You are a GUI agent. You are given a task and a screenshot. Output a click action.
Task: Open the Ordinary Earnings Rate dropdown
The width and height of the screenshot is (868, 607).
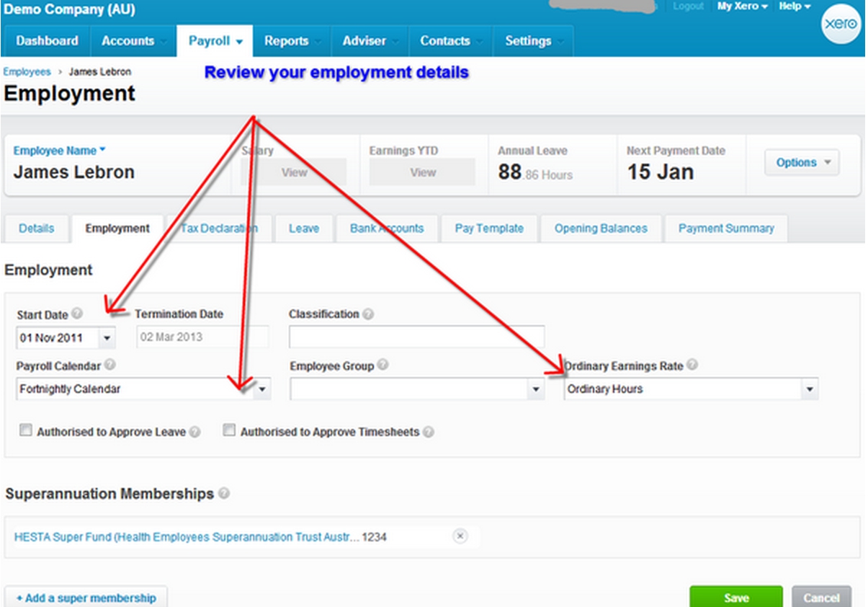tap(810, 389)
